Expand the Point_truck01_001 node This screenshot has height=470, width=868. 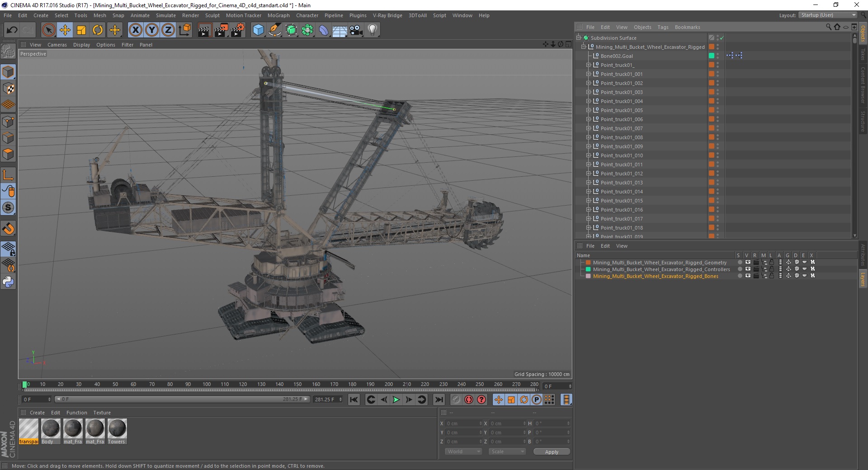coord(589,74)
